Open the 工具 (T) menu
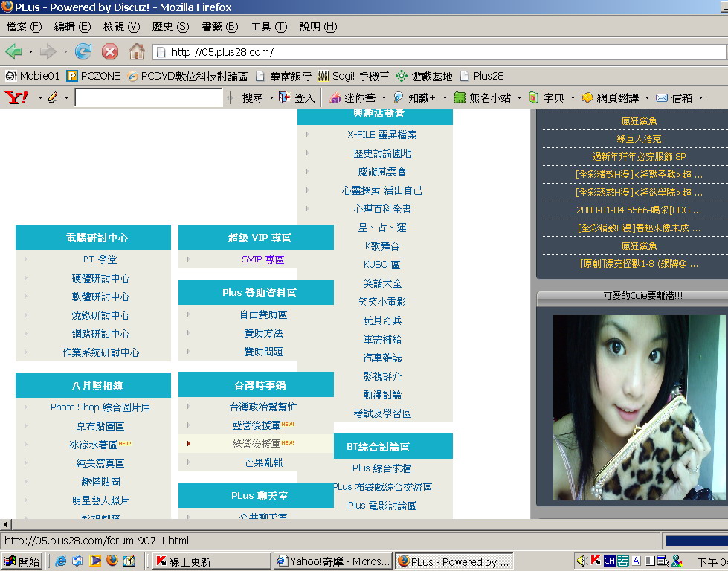This screenshot has width=728, height=574. click(x=268, y=27)
